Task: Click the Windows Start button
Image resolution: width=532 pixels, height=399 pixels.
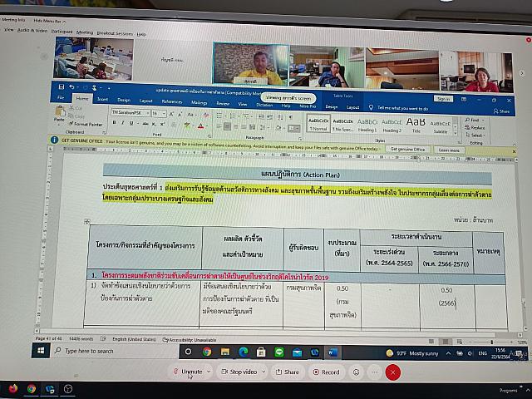Action: (40, 351)
